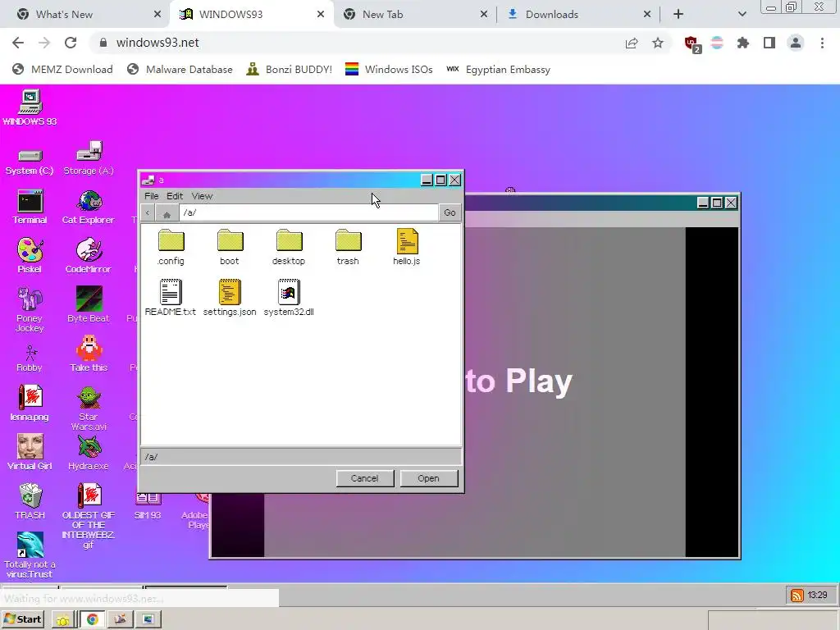Image resolution: width=840 pixels, height=630 pixels.
Task: Select the system32.dll file
Action: pyautogui.click(x=289, y=297)
